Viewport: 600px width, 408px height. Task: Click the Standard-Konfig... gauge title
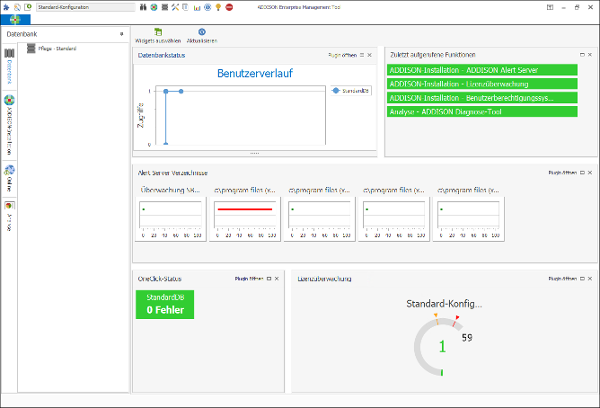[444, 304]
